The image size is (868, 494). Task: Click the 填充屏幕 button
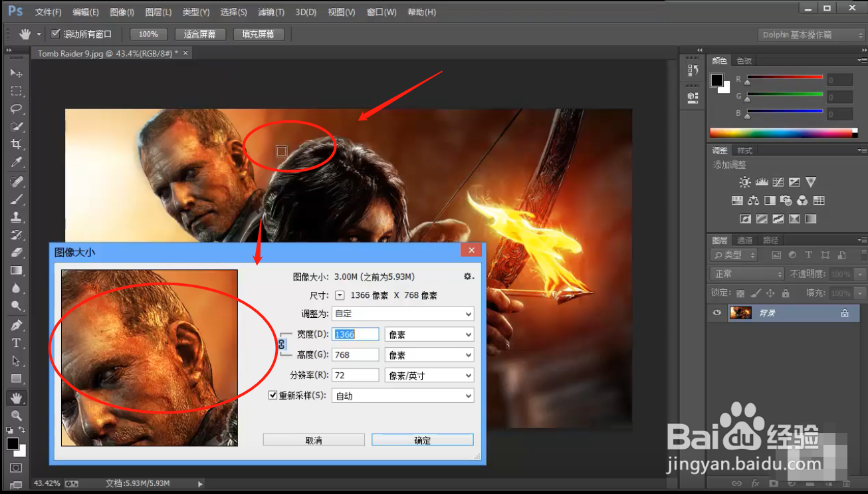[259, 34]
